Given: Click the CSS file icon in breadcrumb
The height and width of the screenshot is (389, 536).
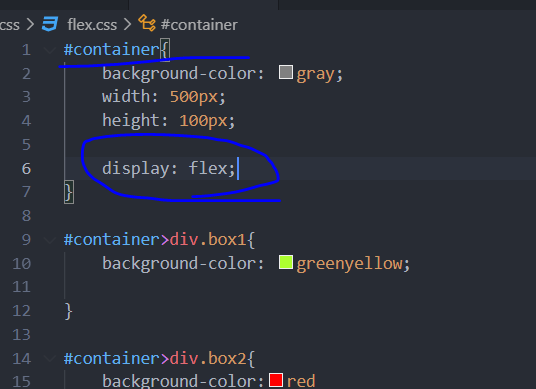Looking at the screenshot, I should coord(50,25).
